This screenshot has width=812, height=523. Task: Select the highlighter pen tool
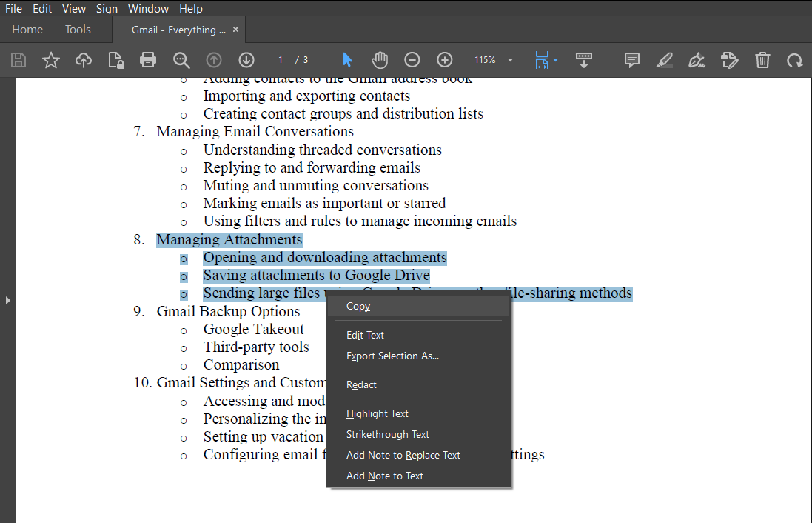[x=665, y=60]
